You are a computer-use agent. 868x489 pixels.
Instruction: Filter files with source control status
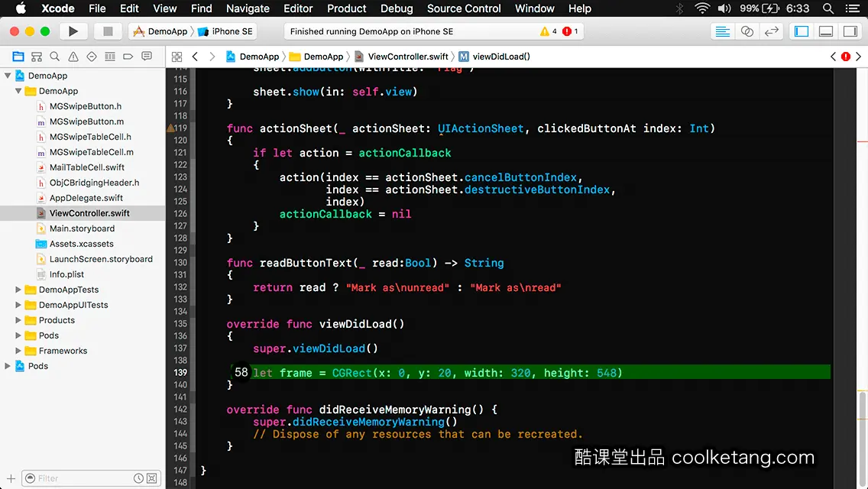click(x=152, y=478)
